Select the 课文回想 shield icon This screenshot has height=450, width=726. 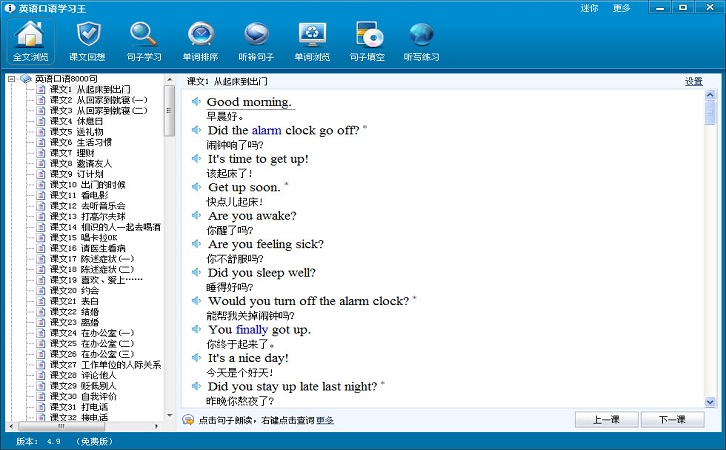point(87,42)
